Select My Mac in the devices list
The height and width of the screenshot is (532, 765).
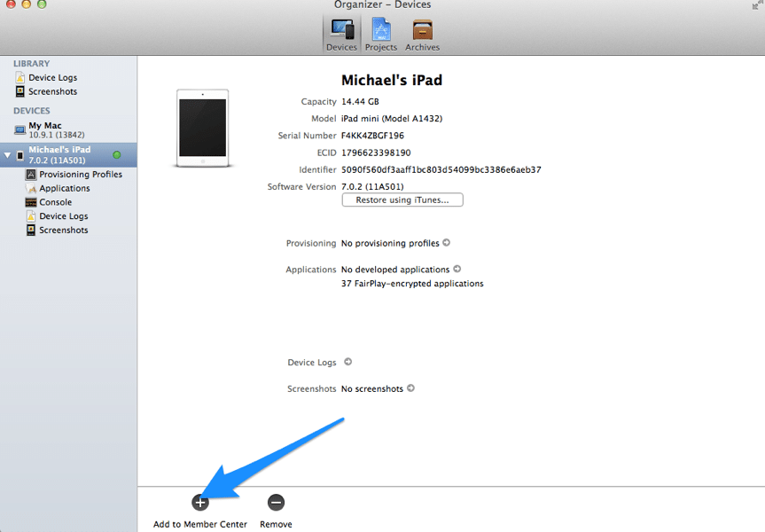coord(68,129)
